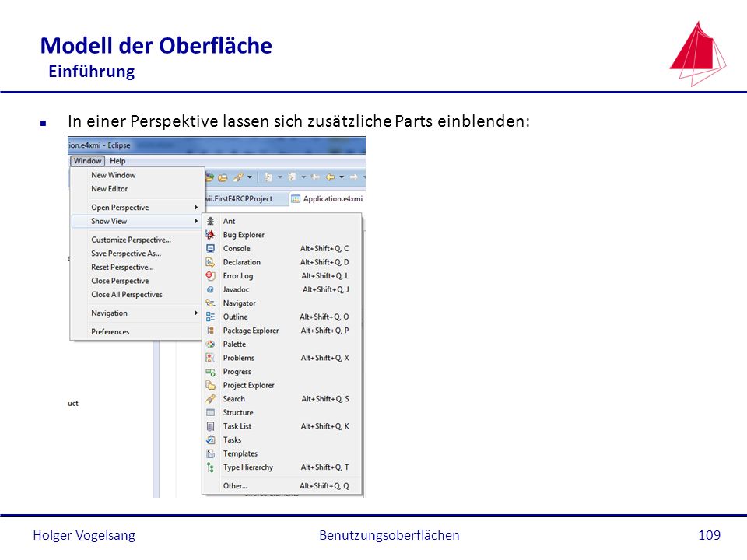747x560 pixels.
Task: Click the Progress view icon
Action: click(211, 372)
